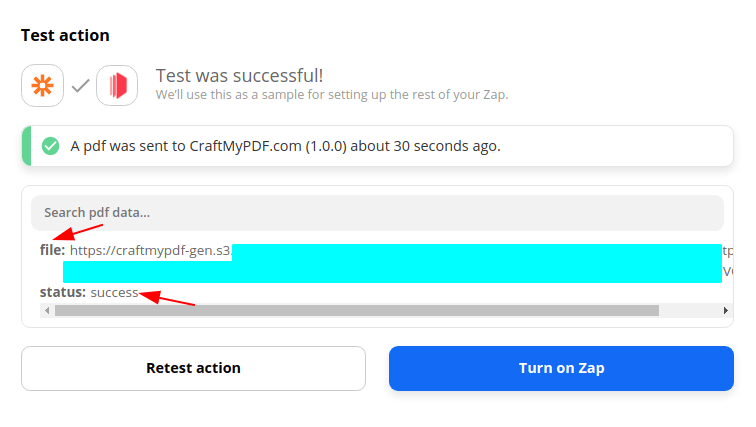
Task: Click the red arrow pointing to success
Action: pos(167,297)
